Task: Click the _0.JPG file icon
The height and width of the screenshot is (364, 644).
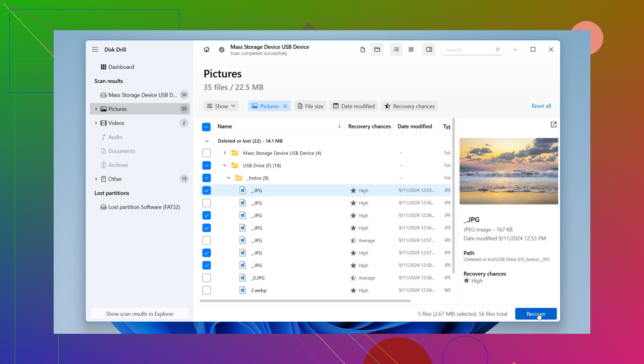Action: pyautogui.click(x=242, y=278)
